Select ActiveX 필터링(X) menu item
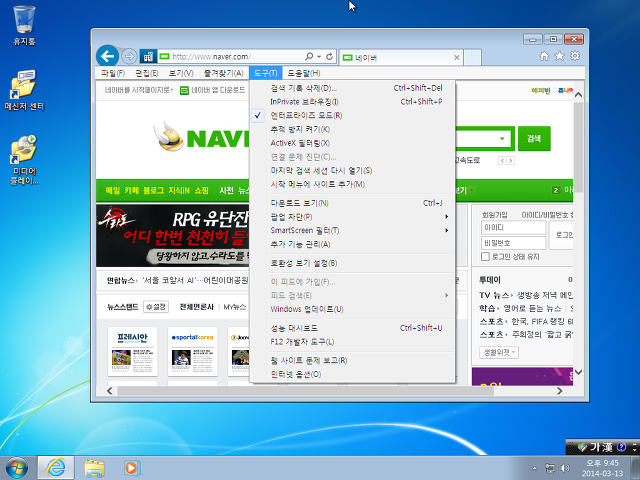The width and height of the screenshot is (640, 480). click(352, 143)
